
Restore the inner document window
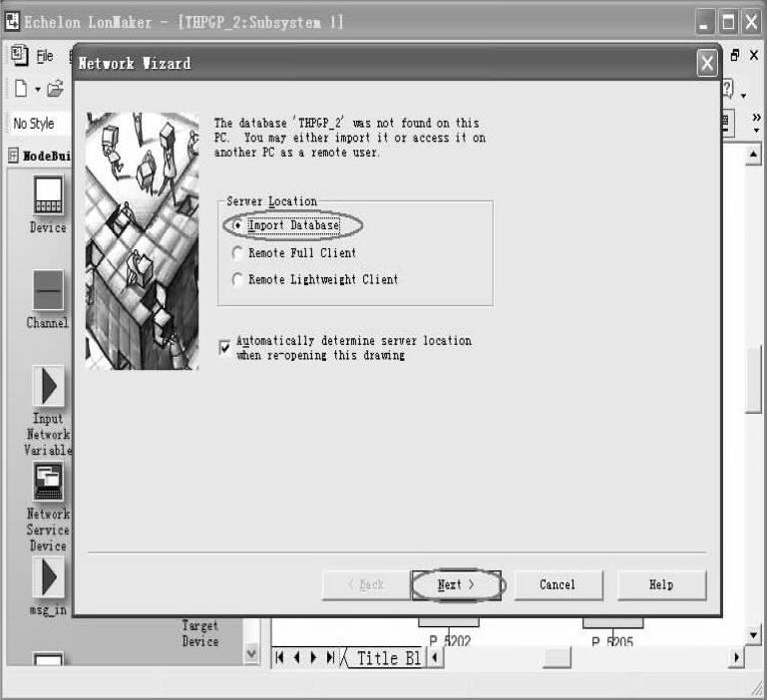click(734, 55)
